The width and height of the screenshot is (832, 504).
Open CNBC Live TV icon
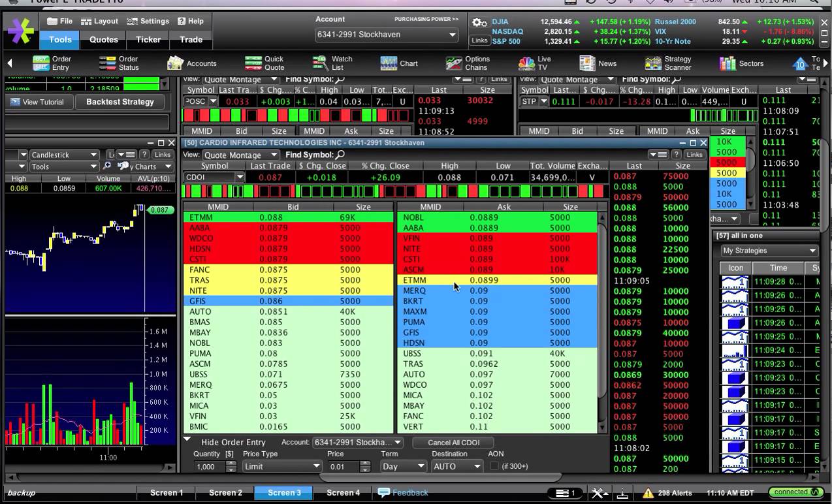coord(526,63)
